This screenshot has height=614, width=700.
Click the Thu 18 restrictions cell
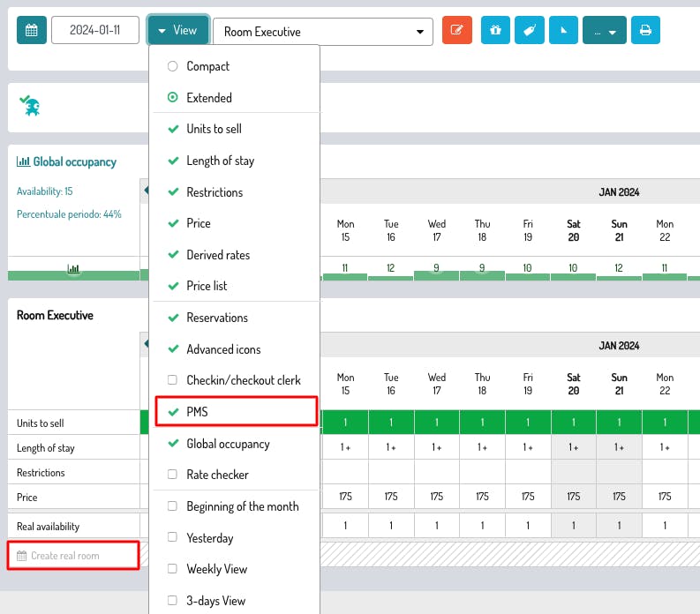click(482, 472)
